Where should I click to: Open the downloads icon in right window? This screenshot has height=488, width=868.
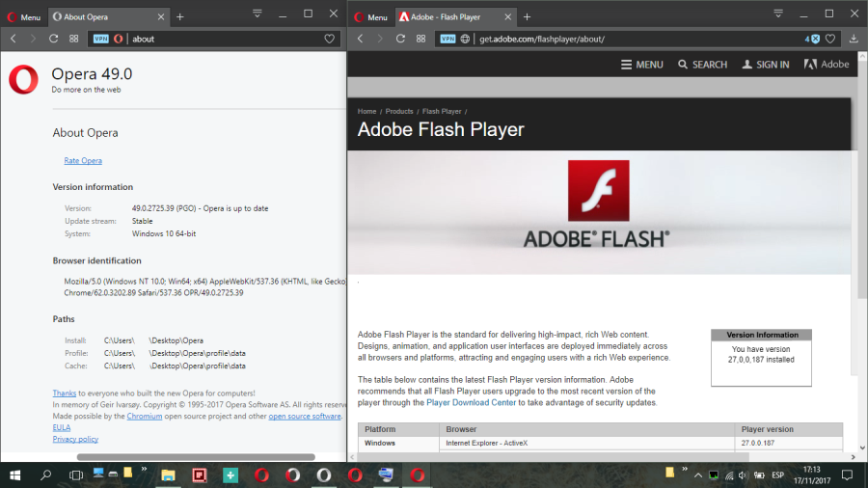[x=854, y=39]
